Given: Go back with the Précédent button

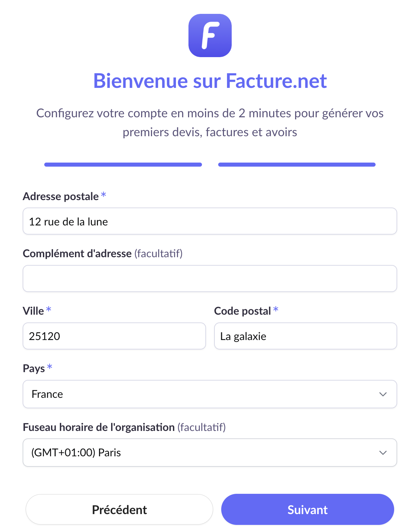Looking at the screenshot, I should (119, 510).
